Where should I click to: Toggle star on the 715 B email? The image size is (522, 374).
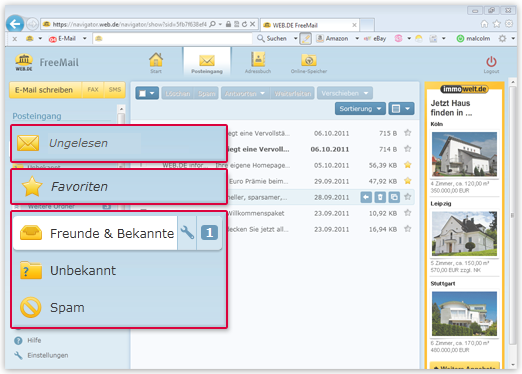[x=408, y=133]
